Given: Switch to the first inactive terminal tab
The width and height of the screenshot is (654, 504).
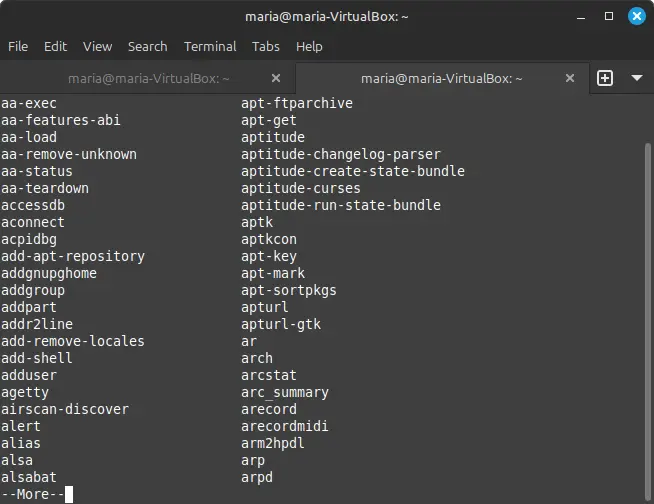Looking at the screenshot, I should [148, 78].
